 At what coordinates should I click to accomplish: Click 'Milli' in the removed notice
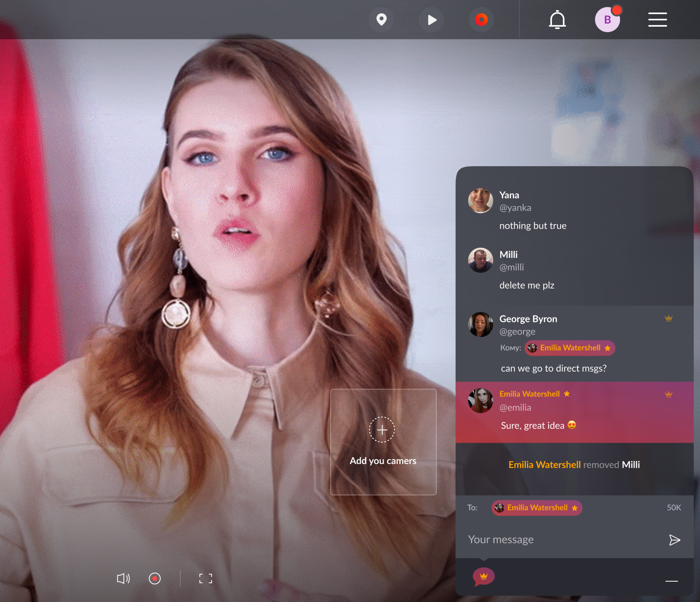click(x=631, y=465)
